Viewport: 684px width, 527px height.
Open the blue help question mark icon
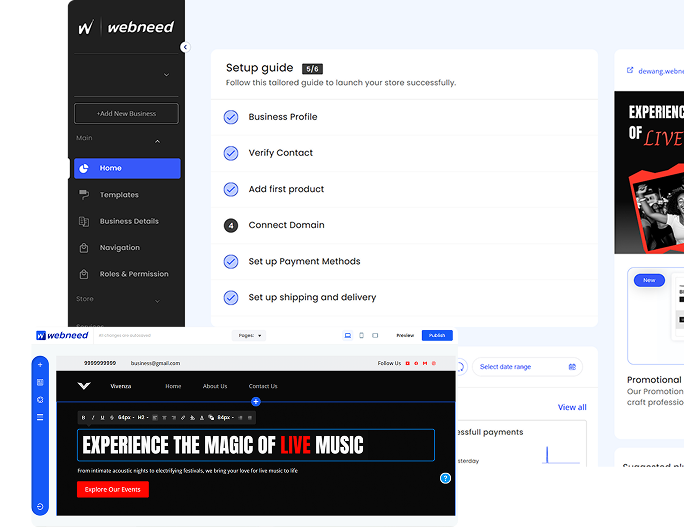(x=445, y=478)
